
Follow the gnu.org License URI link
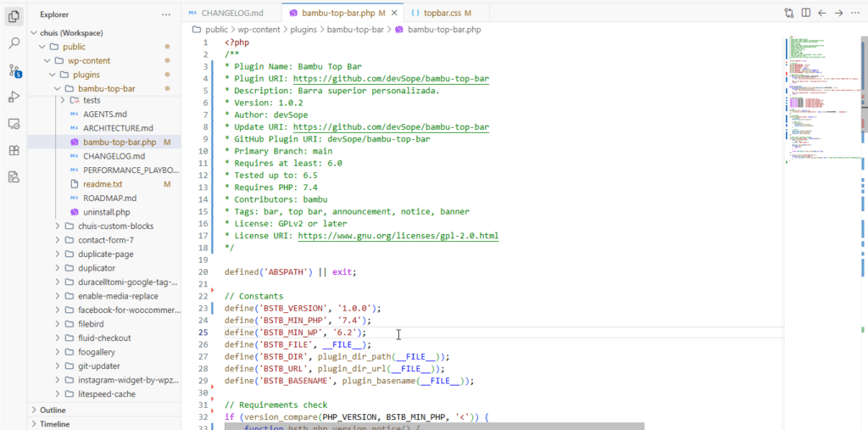point(398,236)
